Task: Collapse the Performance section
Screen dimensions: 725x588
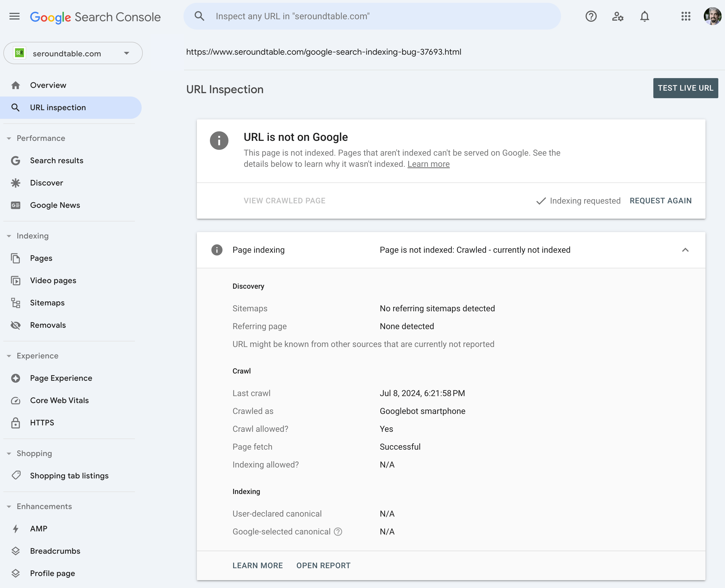Action: [x=9, y=138]
